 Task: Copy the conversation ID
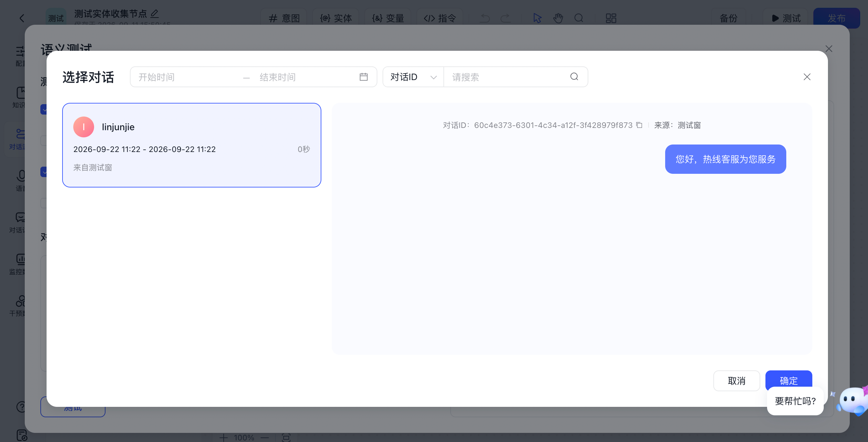(639, 125)
